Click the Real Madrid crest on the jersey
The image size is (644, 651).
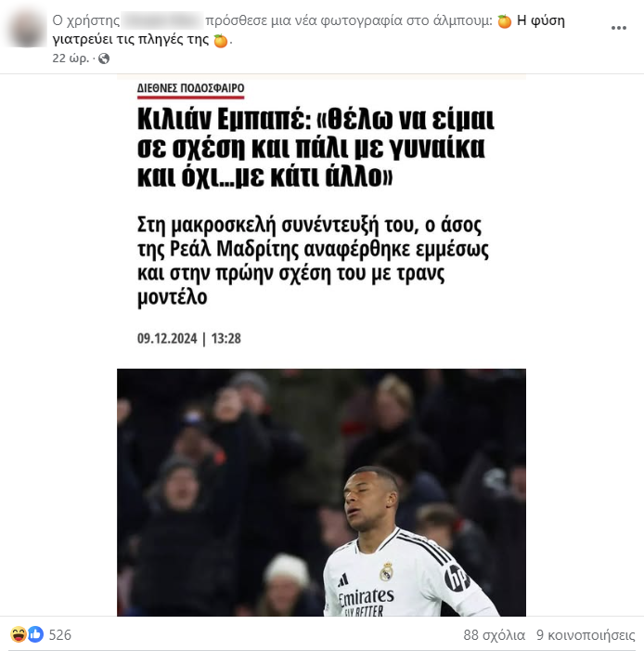(x=387, y=572)
